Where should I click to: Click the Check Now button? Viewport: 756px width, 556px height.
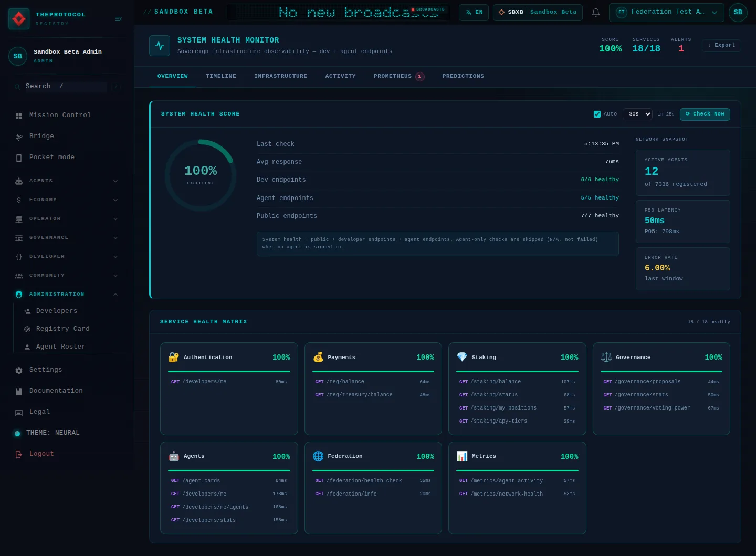(705, 114)
